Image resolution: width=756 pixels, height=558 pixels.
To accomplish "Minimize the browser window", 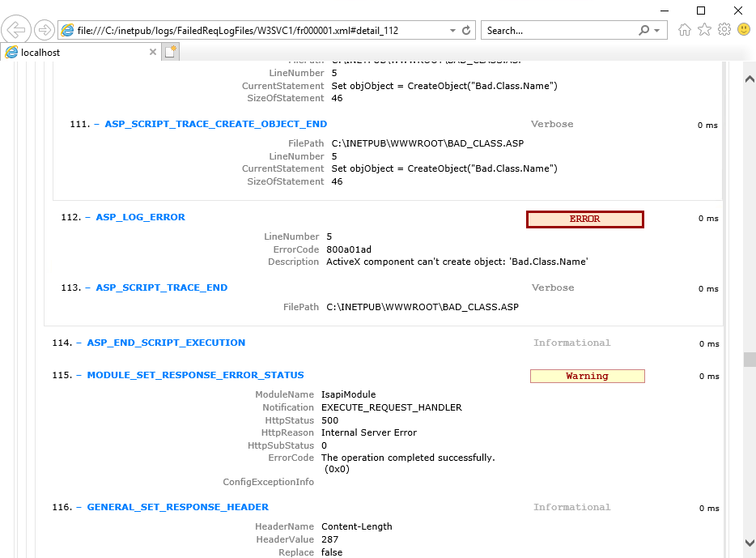I will pyautogui.click(x=665, y=11).
